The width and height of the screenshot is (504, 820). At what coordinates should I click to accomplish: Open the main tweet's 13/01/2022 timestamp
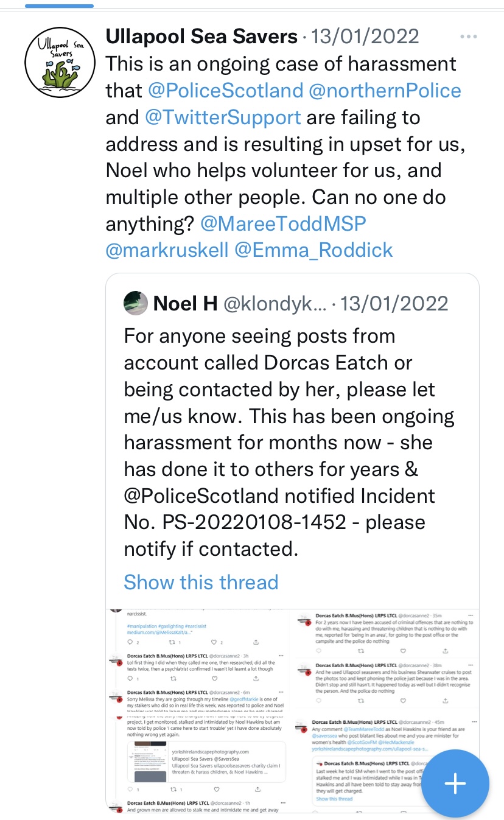(x=365, y=37)
